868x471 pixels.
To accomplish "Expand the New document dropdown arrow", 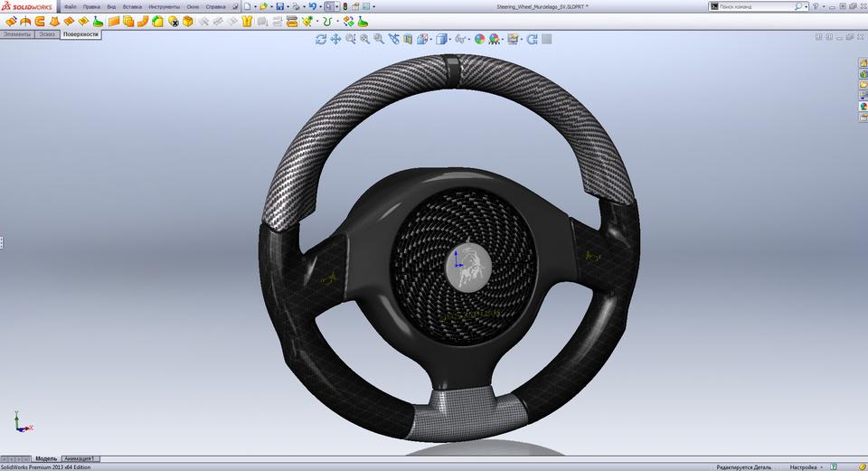I will (255, 6).
